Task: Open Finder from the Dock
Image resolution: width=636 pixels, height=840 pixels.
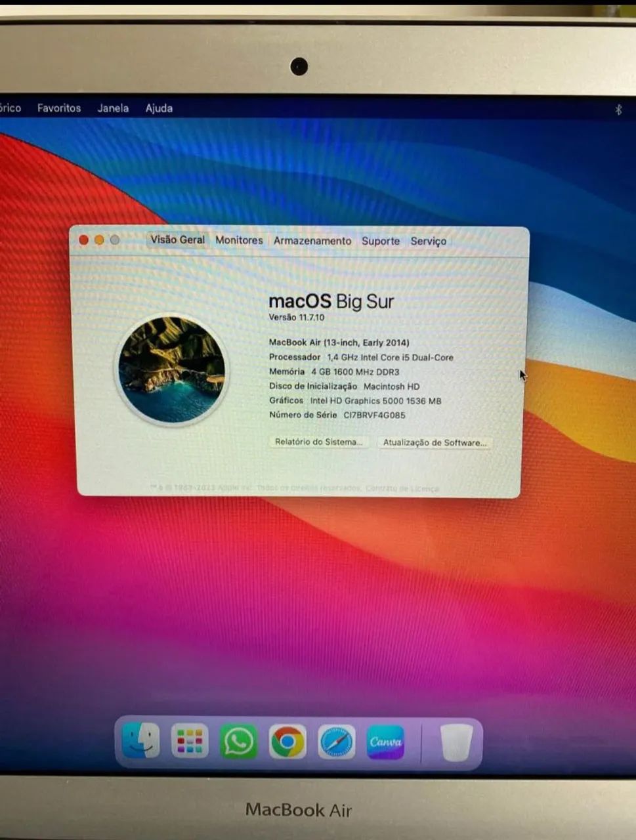Action: 140,740
